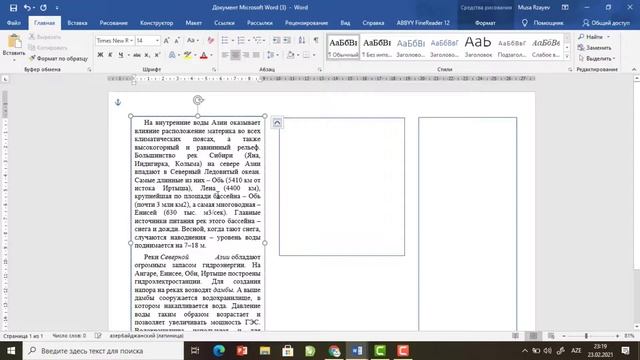
Task: Toggle align text right
Action: (246, 55)
